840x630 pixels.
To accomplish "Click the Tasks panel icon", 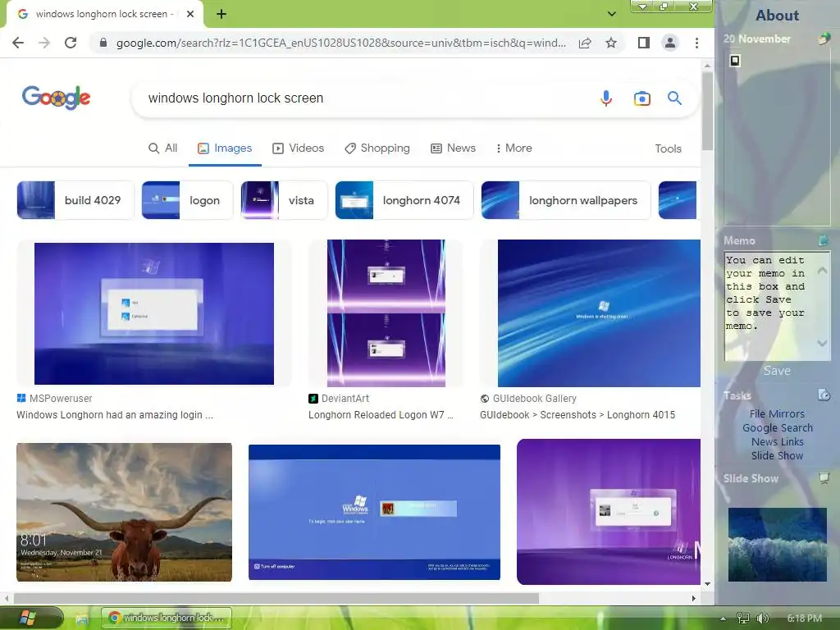I will click(824, 395).
